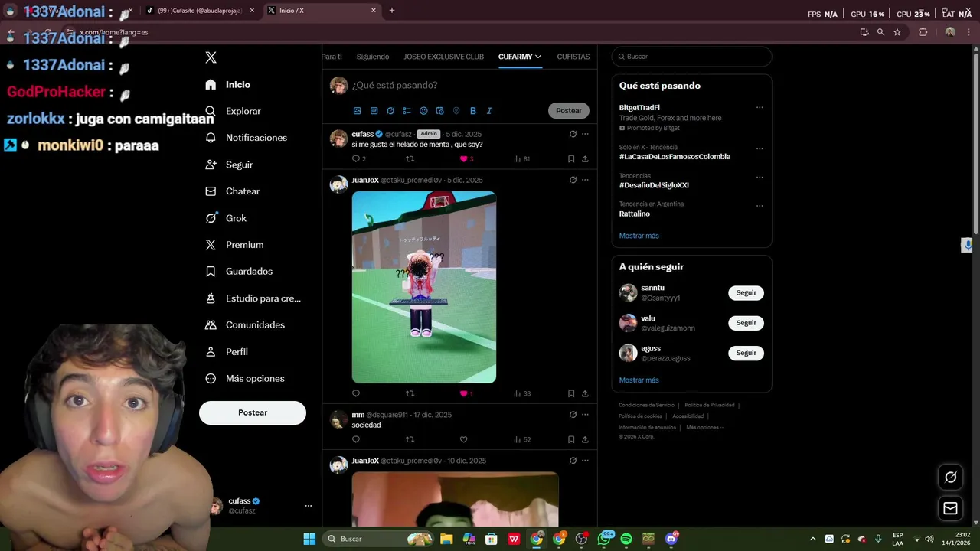Switch to the CUFISTAS tab
Viewport: 980px width, 551px height.
(573, 57)
